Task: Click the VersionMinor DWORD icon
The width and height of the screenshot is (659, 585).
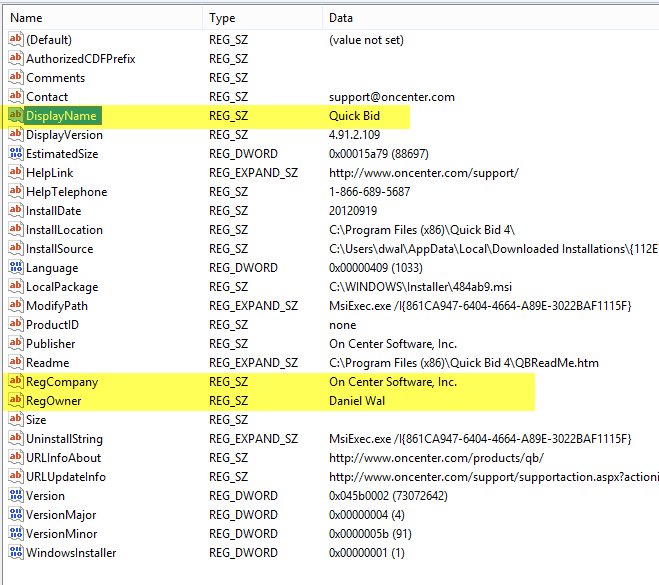Action: (16, 534)
